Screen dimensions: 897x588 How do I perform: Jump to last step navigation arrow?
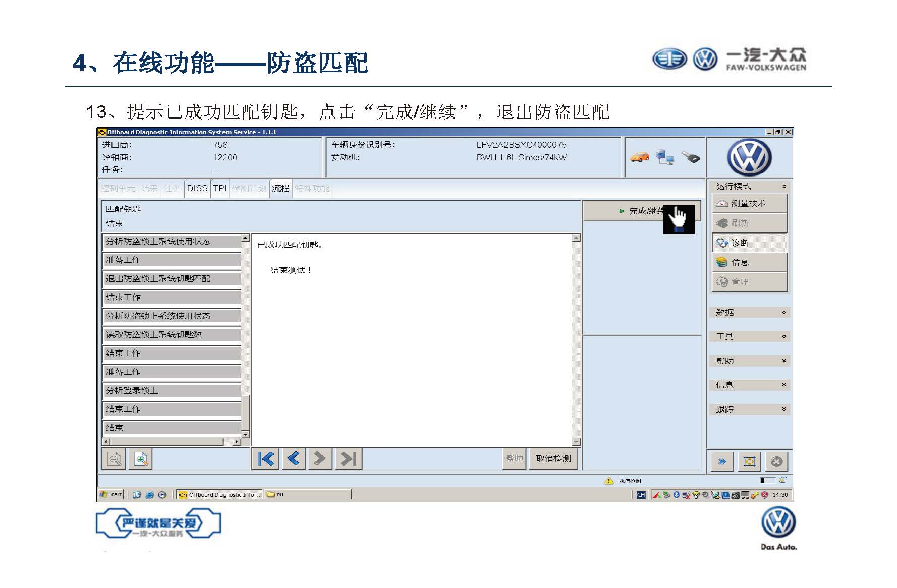[x=348, y=459]
